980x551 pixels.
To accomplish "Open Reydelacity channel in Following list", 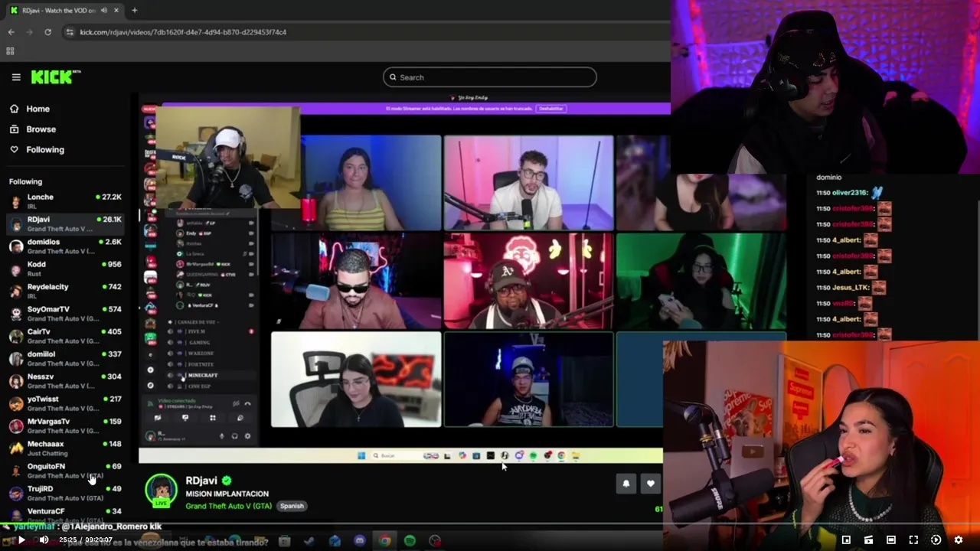I will [x=65, y=291].
